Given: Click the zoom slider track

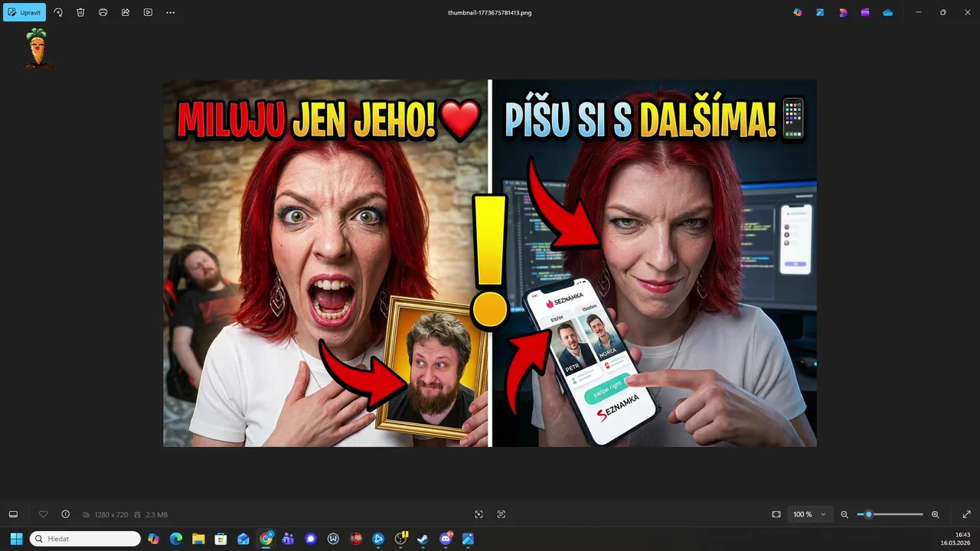Looking at the screenshot, I should click(890, 514).
